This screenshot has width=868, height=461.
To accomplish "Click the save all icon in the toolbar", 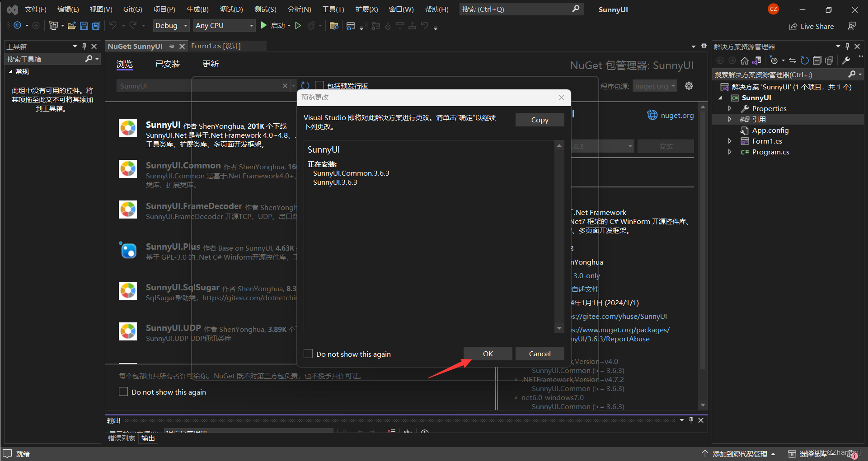I will [x=96, y=26].
